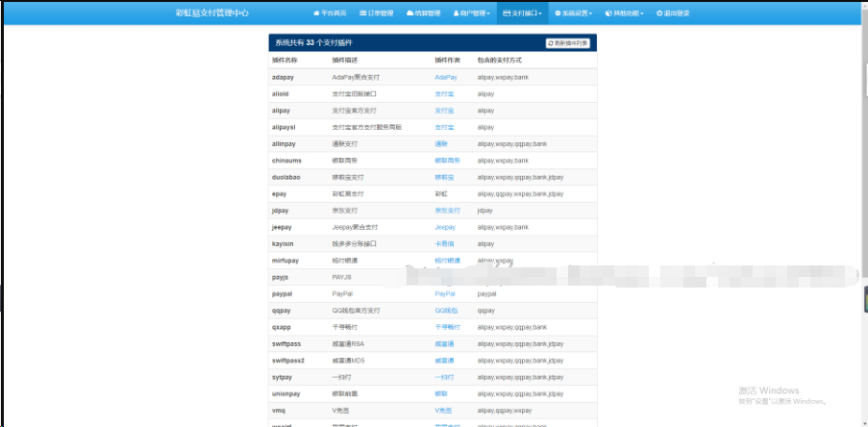Open the Jeepay author link

point(444,227)
